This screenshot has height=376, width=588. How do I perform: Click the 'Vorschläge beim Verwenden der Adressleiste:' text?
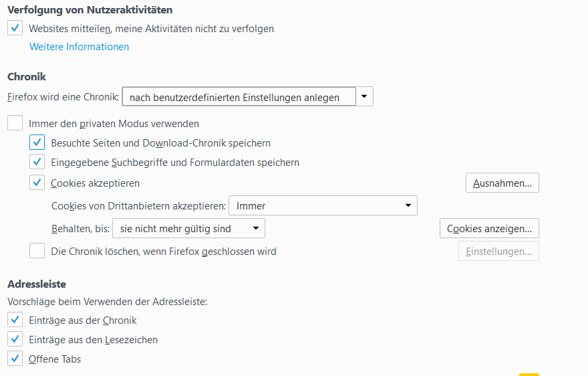coord(107,302)
